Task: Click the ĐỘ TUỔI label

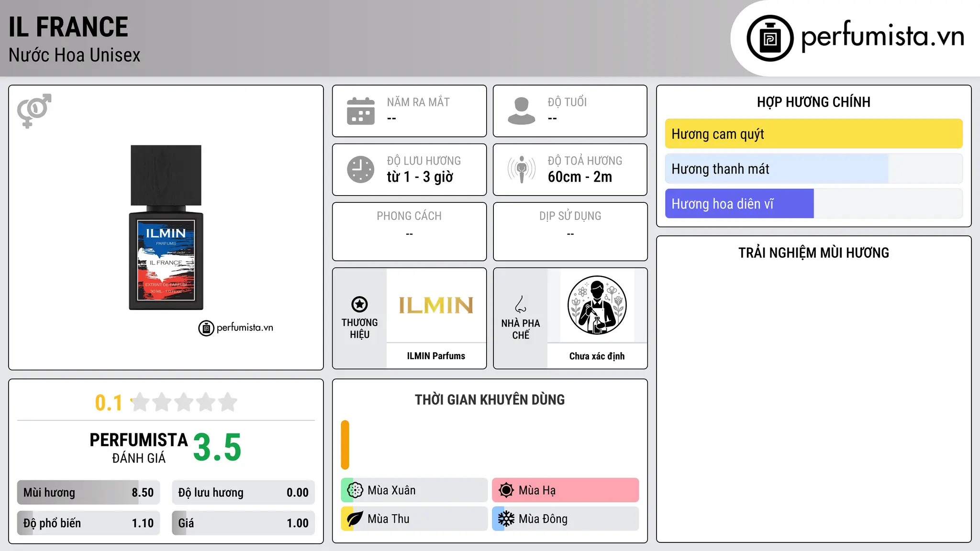Action: (567, 102)
